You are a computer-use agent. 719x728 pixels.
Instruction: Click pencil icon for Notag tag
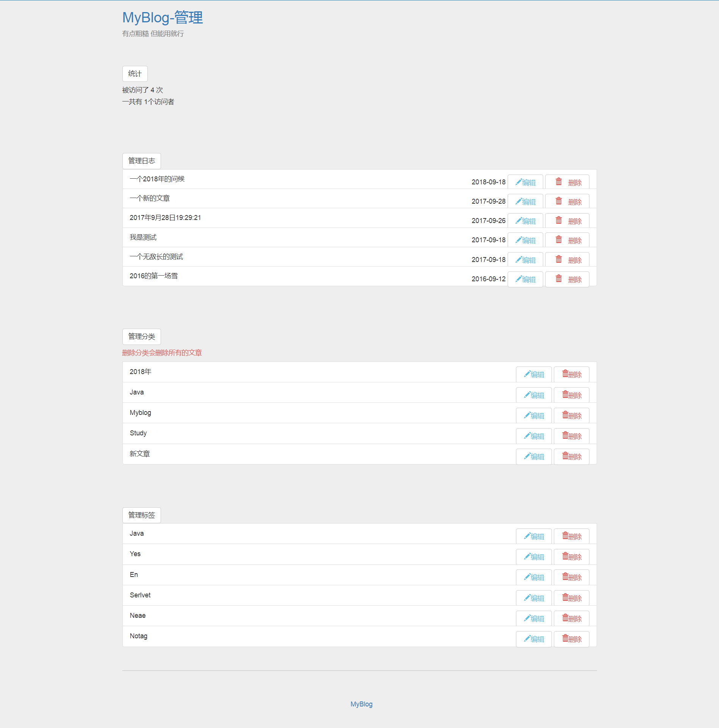point(527,639)
